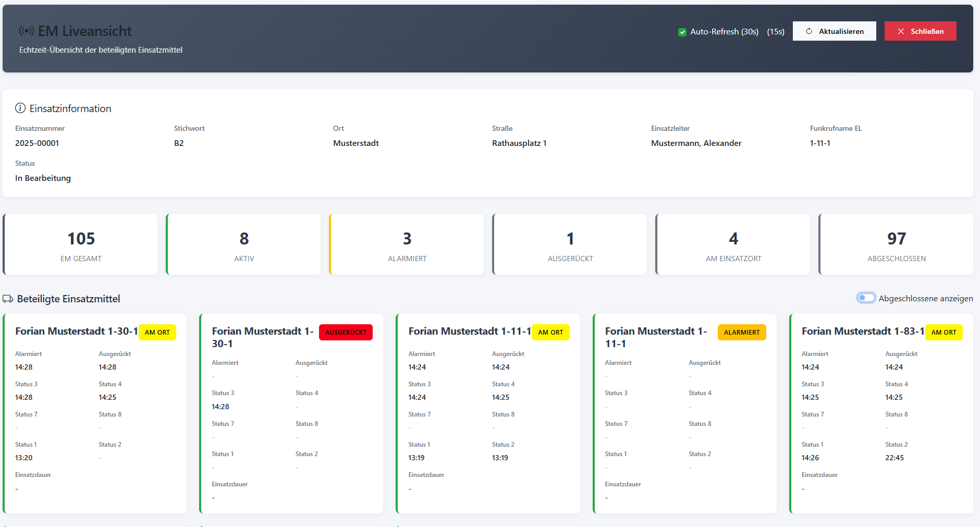Select the 105 EM Gesamt stat card
Viewport: 980px width, 527px height.
coord(81,244)
